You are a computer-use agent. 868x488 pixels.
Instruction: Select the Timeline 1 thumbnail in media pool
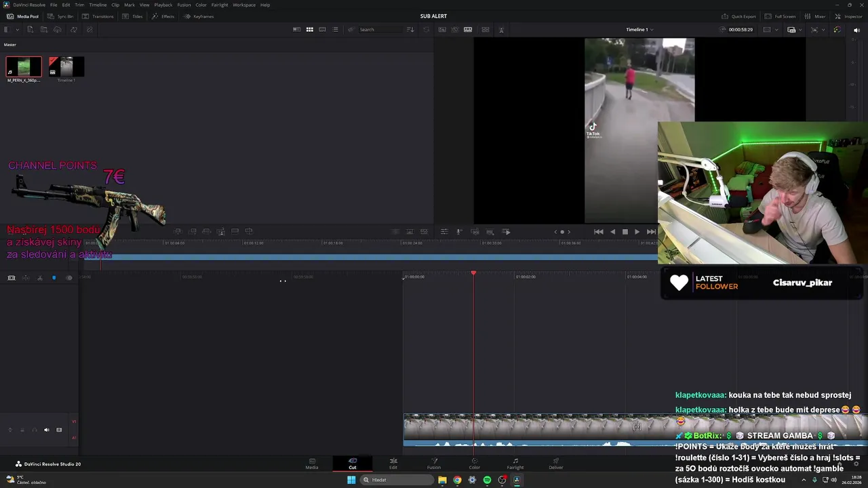66,66
